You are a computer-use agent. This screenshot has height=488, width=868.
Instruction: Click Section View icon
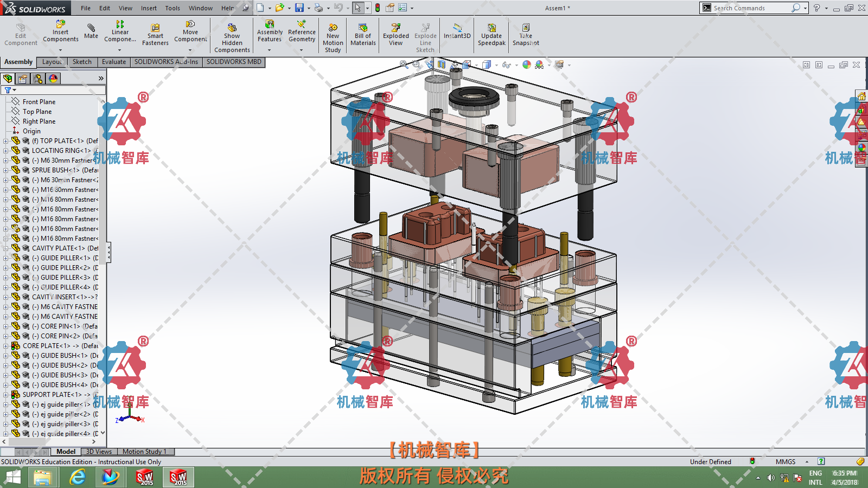point(441,65)
